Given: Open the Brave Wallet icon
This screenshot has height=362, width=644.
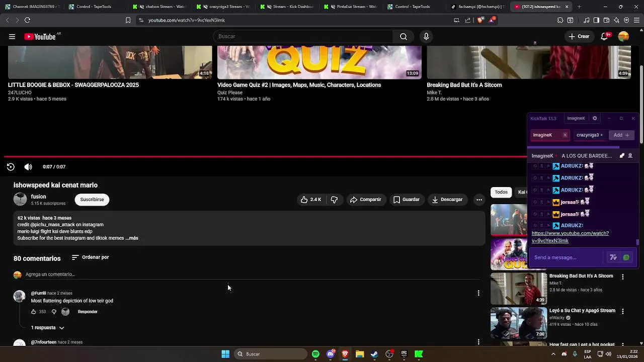Looking at the screenshot, I should pos(606,20).
